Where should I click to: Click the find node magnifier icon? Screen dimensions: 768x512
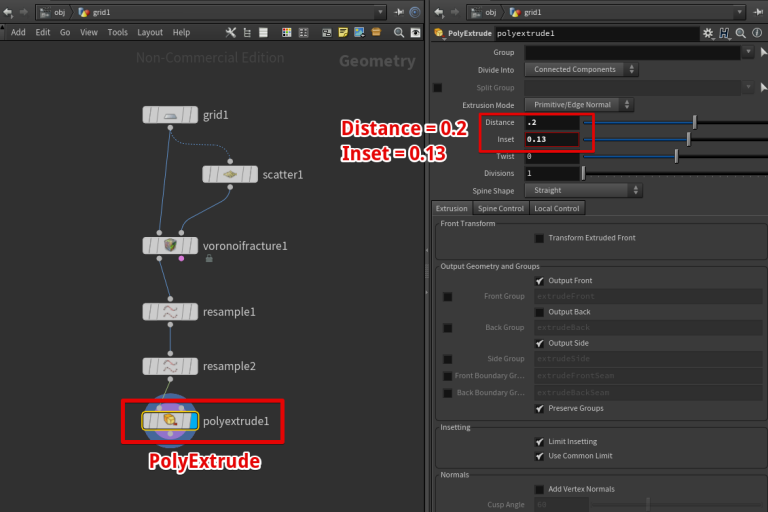[399, 32]
